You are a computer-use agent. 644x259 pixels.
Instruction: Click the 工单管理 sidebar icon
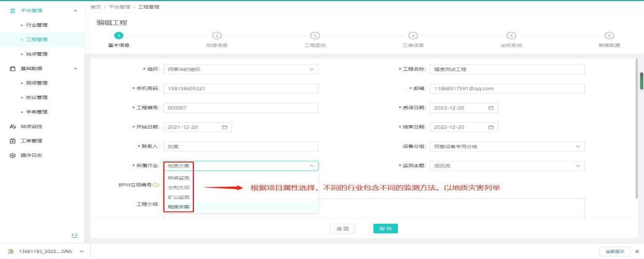tap(12, 141)
